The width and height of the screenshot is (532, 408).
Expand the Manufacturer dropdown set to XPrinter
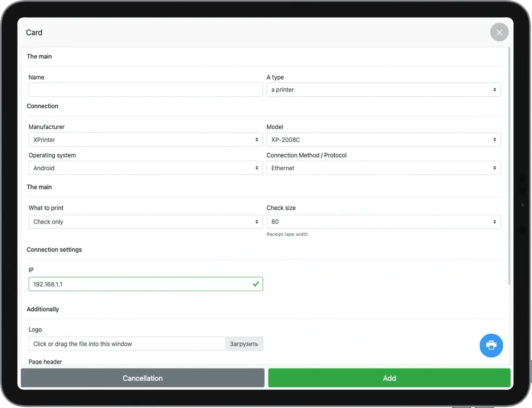[145, 140]
